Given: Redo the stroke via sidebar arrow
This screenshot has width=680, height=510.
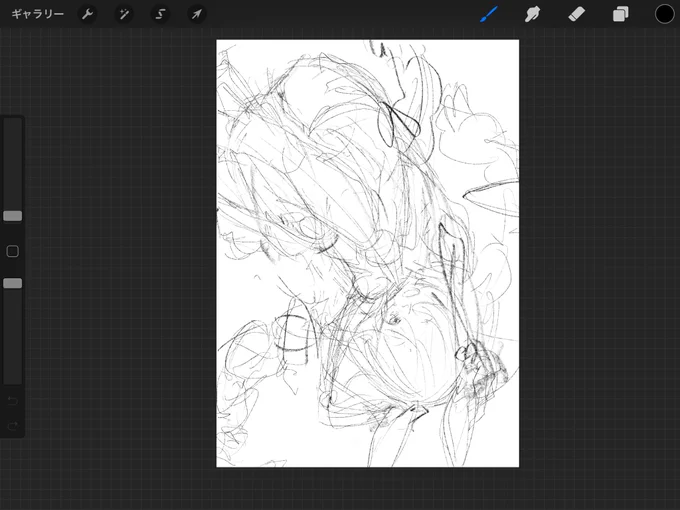Looking at the screenshot, I should [13, 426].
